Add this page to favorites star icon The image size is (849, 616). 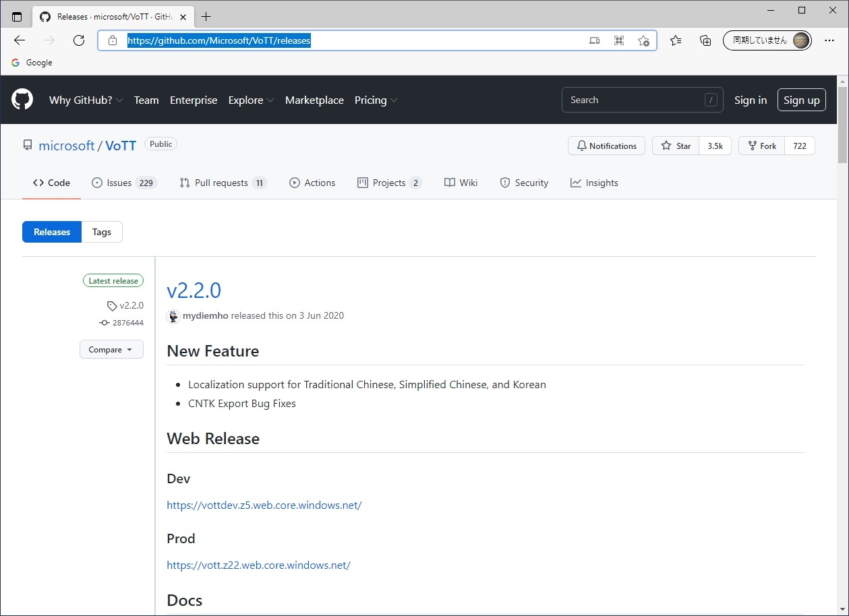[643, 40]
